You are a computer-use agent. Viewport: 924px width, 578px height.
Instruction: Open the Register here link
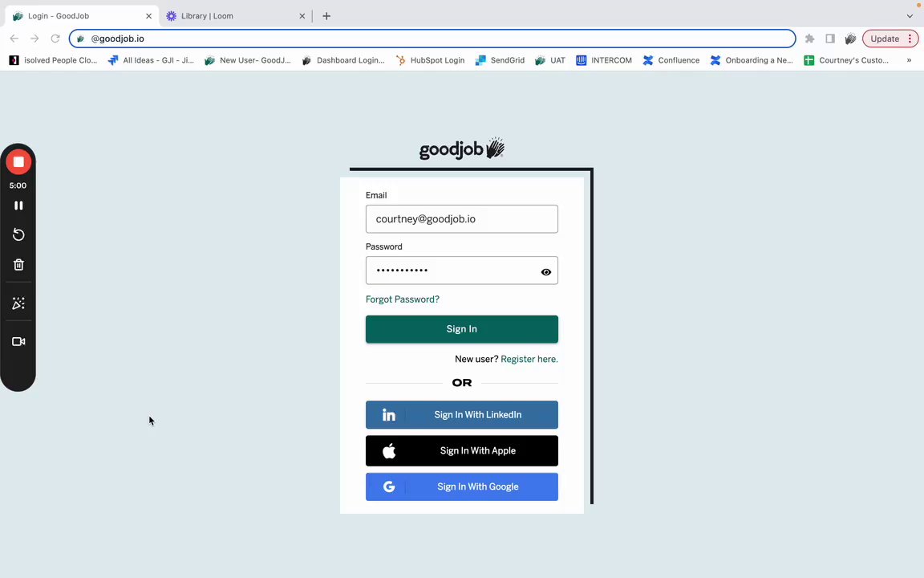click(529, 359)
